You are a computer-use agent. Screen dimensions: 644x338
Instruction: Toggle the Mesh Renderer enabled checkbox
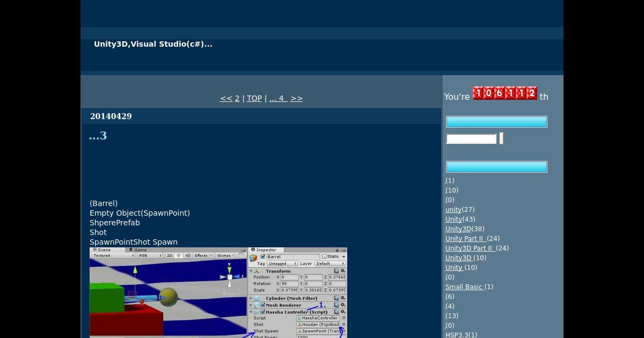point(263,305)
